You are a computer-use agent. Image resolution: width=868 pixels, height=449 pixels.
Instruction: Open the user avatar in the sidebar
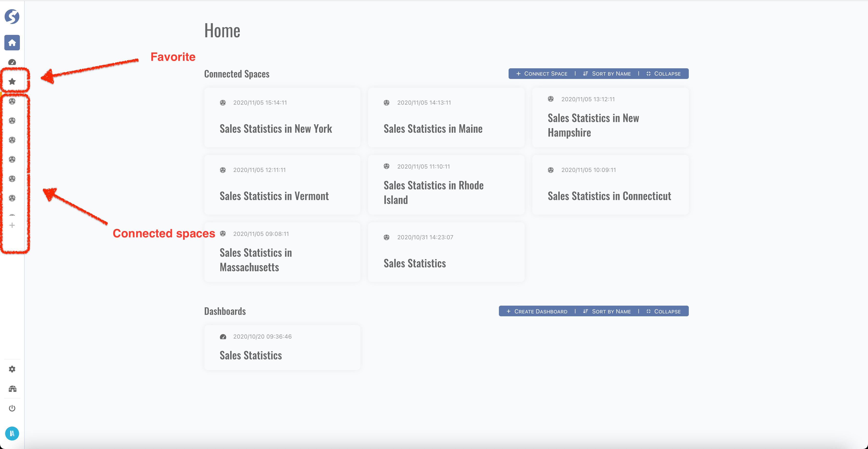12,434
